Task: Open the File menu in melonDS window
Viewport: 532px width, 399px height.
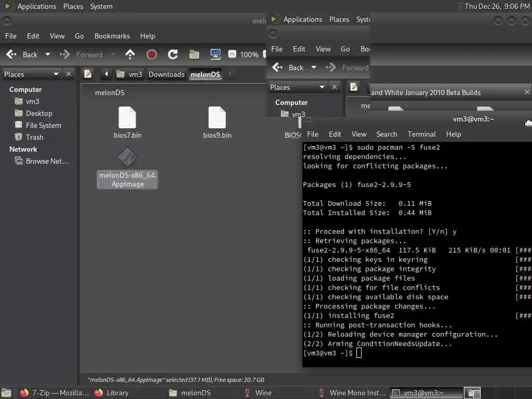Action: click(x=11, y=36)
